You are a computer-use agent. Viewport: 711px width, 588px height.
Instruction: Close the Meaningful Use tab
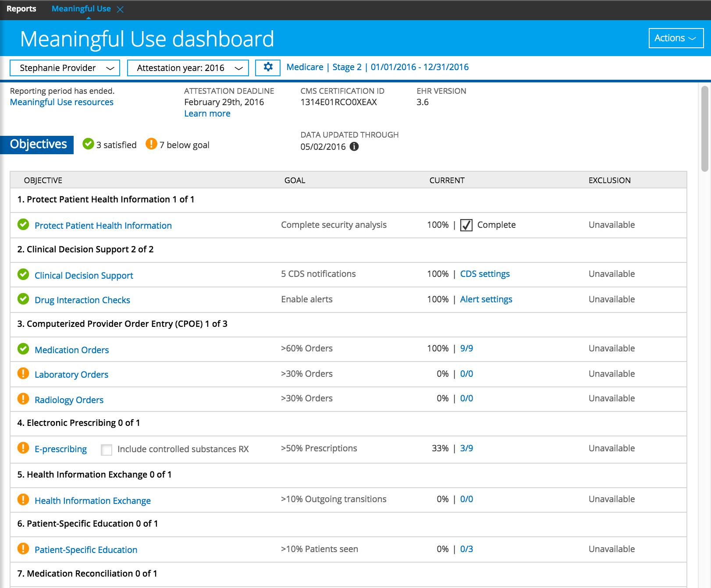pos(120,9)
